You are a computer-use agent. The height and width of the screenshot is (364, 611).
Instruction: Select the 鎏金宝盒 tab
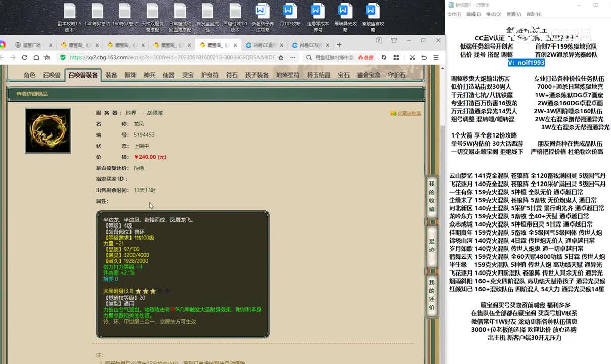pyautogui.click(x=369, y=75)
